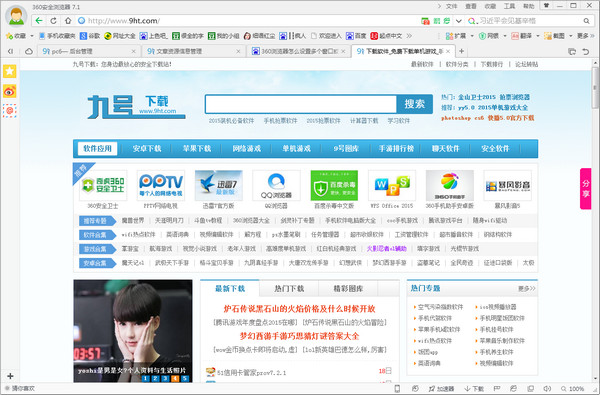This screenshot has height=395, width=600.
Task: Expand the 网银 dropdown
Action: pos(504,36)
